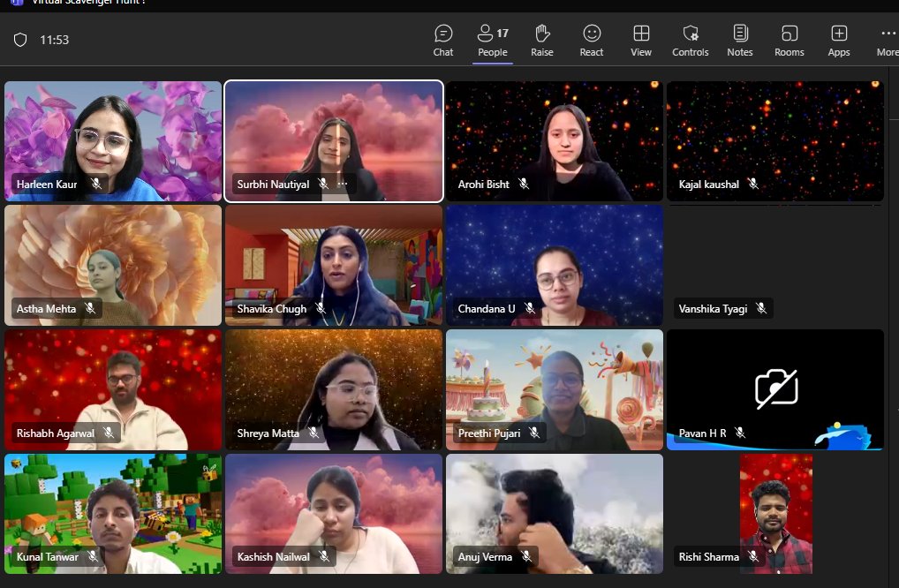
Task: Click Arohi Bisht's muted mic icon
Action: pos(524,184)
